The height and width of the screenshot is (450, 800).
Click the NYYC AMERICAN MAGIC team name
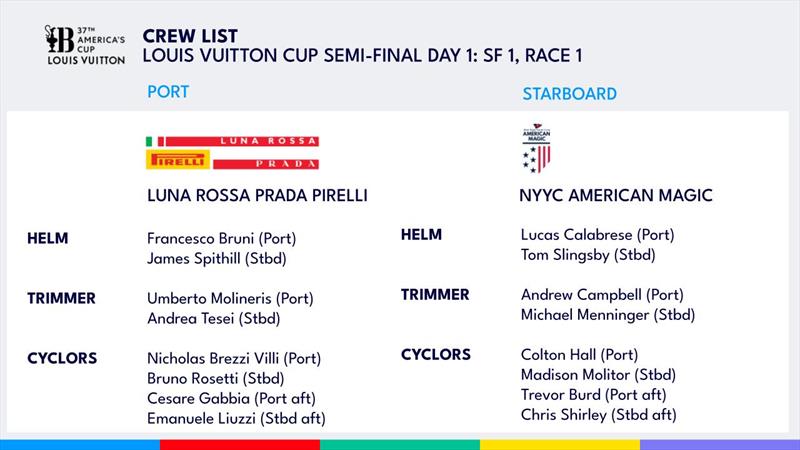tap(616, 195)
